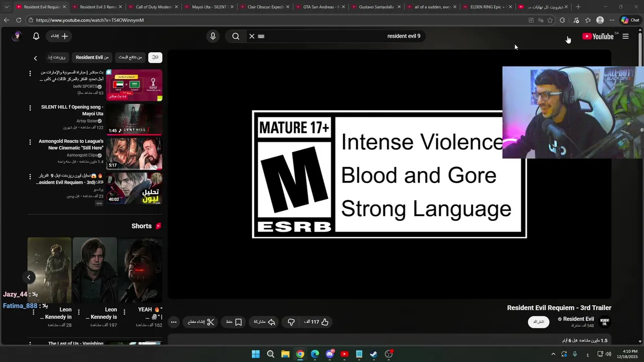644x362 pixels.
Task: Open the red YouTube app in taskbar
Action: coord(344,354)
